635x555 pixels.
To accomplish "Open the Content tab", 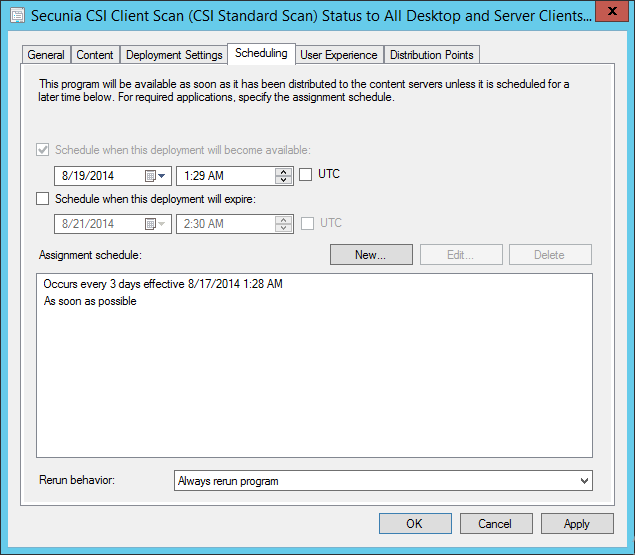I will [95, 55].
